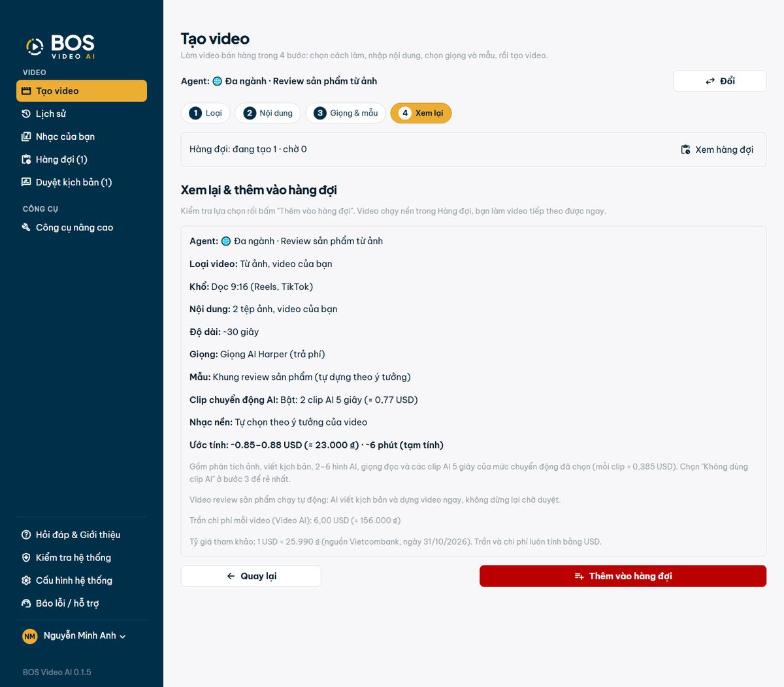Go to step 3 Giọng & mẫu
Screen dimensions: 784x687
pyautogui.click(x=346, y=113)
